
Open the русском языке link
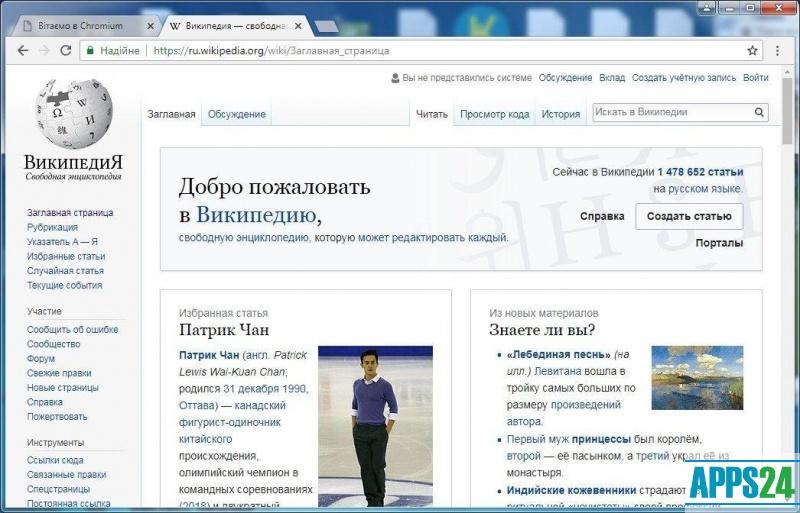705,189
